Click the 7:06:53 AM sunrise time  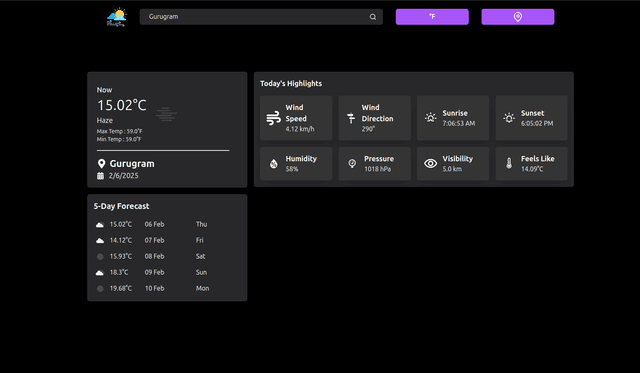point(459,124)
